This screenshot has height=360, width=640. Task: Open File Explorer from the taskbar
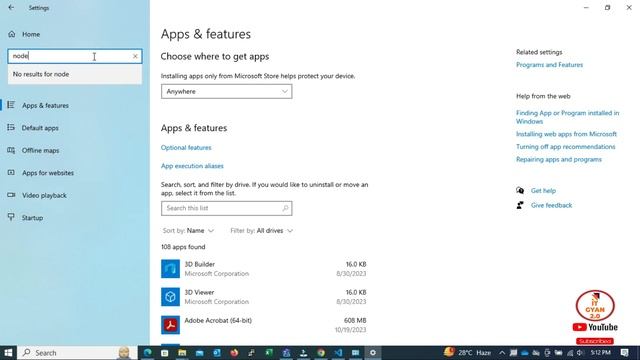click(x=182, y=353)
